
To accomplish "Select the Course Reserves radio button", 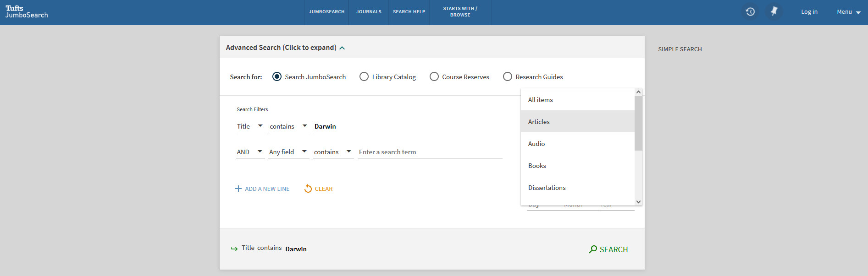I will coord(434,77).
